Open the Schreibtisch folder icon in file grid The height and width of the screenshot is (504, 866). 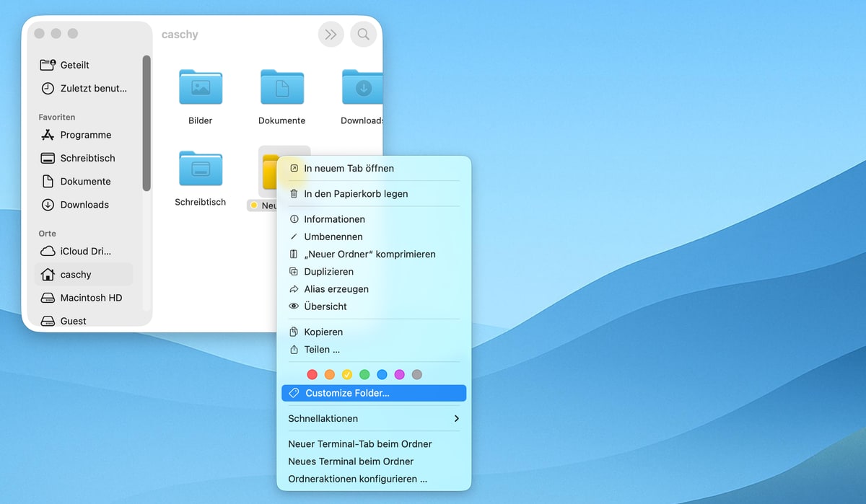(201, 169)
